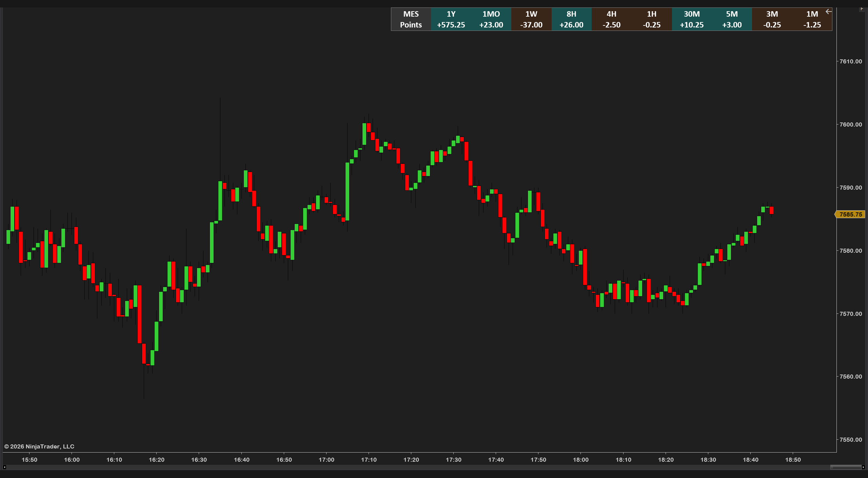Click the 17:00 label on time axis
Viewport: 868px width, 478px height.
point(326,460)
